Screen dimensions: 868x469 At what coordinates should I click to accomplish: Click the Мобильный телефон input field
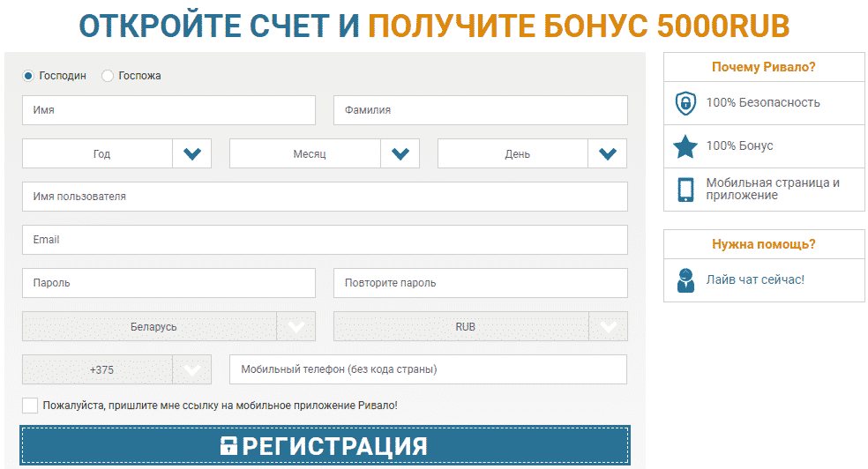click(428, 369)
